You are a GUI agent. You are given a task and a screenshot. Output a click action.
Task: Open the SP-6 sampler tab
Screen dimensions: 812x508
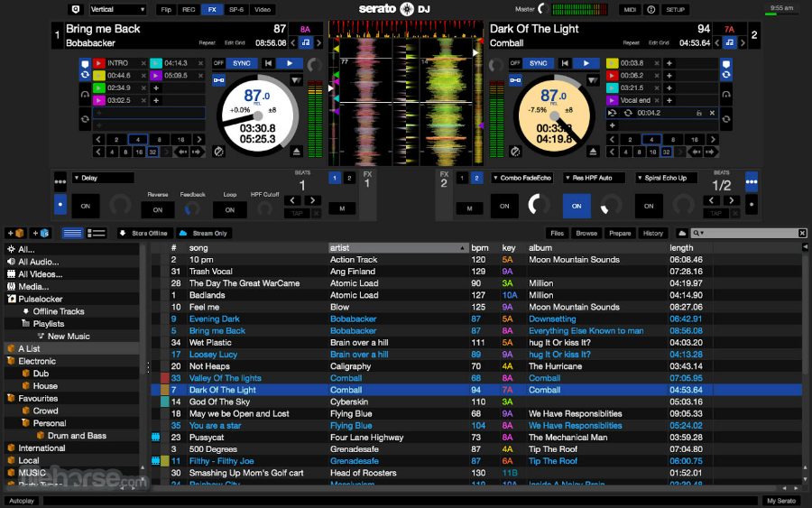pyautogui.click(x=236, y=9)
